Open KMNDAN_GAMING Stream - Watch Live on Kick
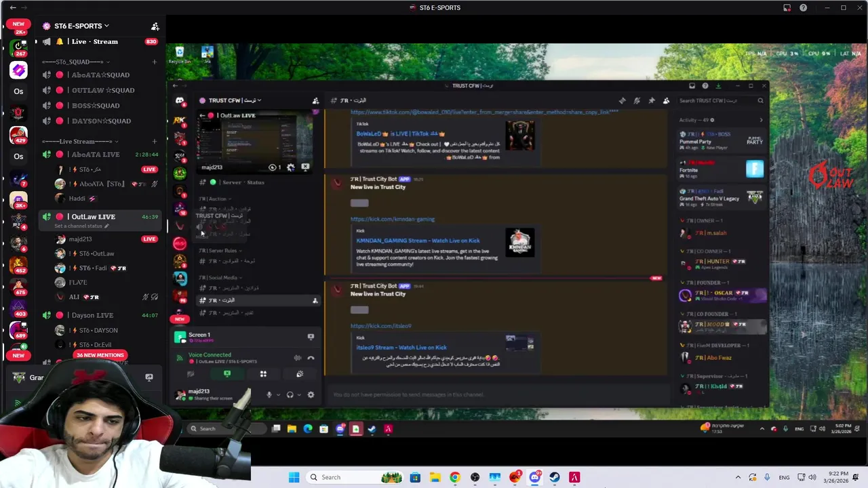Viewport: 868px width, 488px height. (x=418, y=241)
